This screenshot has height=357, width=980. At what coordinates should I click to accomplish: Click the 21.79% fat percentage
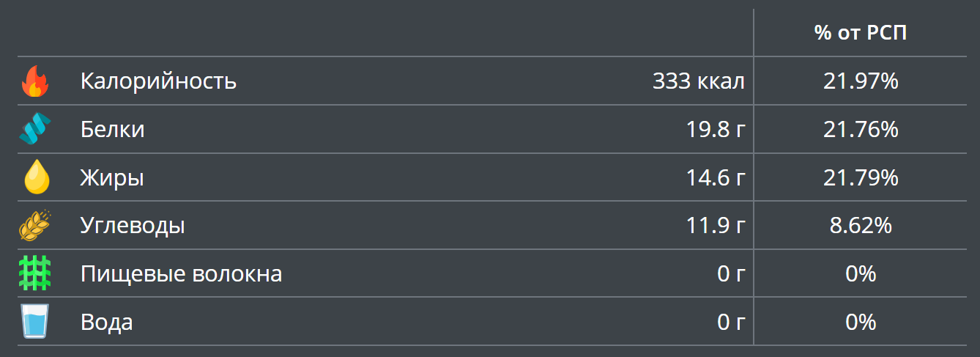pos(861,178)
